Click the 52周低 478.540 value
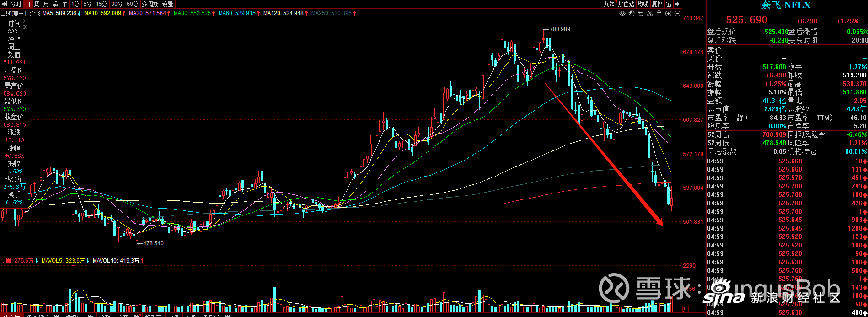 coord(774,143)
